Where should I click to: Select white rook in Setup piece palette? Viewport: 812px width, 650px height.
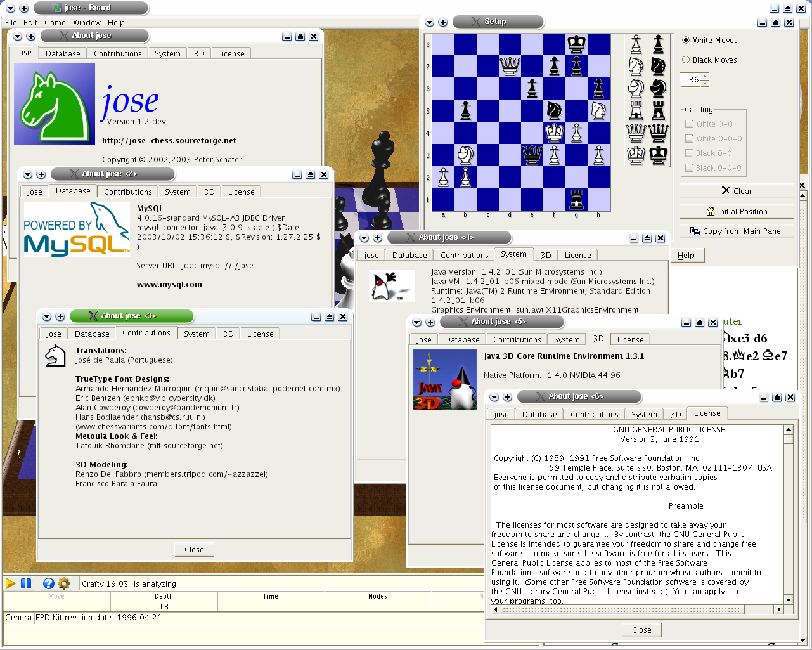[636, 110]
